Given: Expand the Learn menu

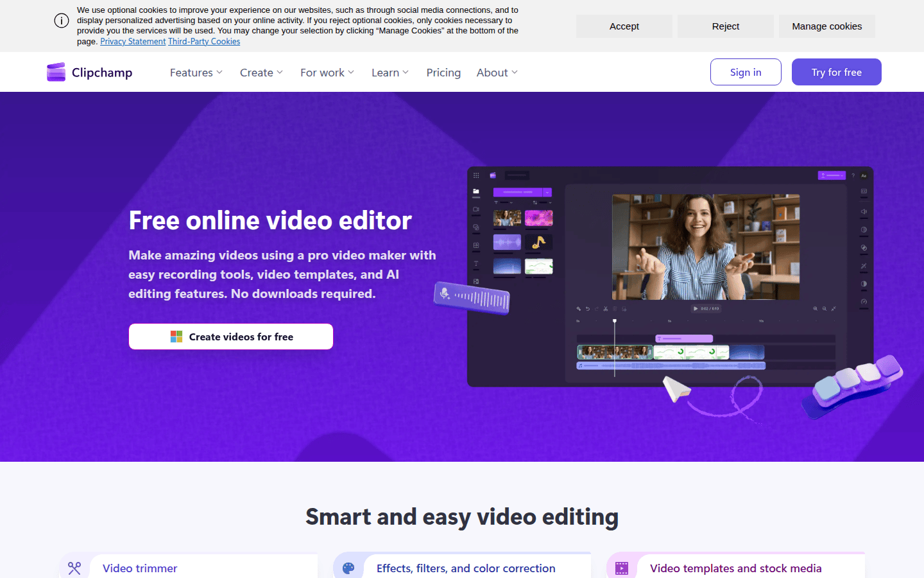Looking at the screenshot, I should point(390,73).
